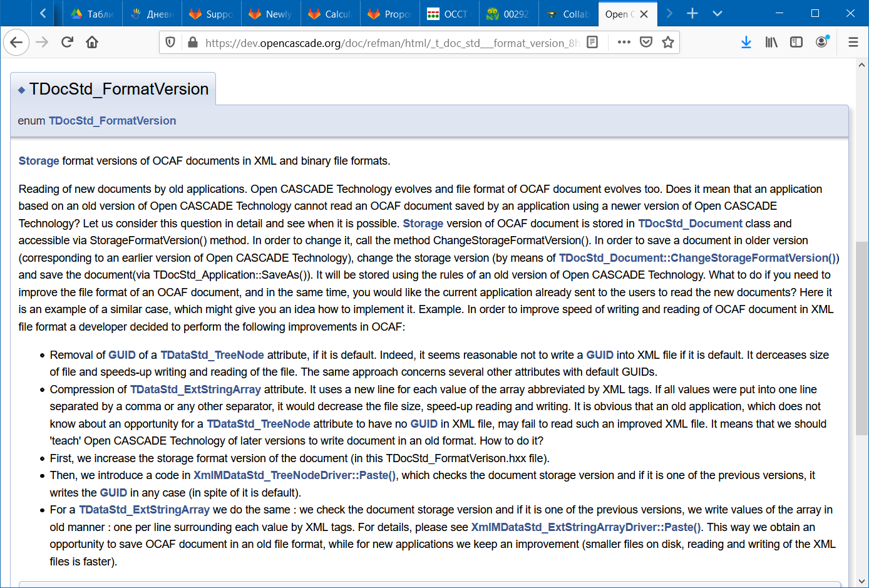Screen dimensions: 869x588
Task: Bookmark this page with the star
Action: tap(668, 43)
